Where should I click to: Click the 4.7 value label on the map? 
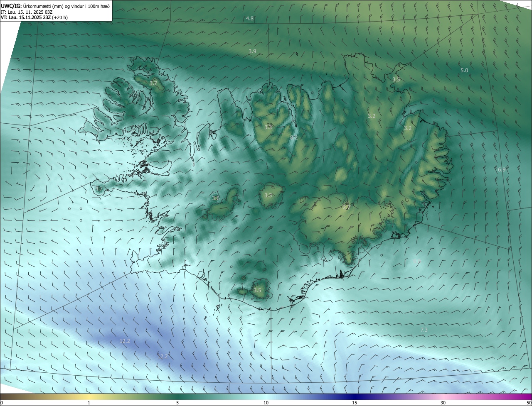coord(99,189)
